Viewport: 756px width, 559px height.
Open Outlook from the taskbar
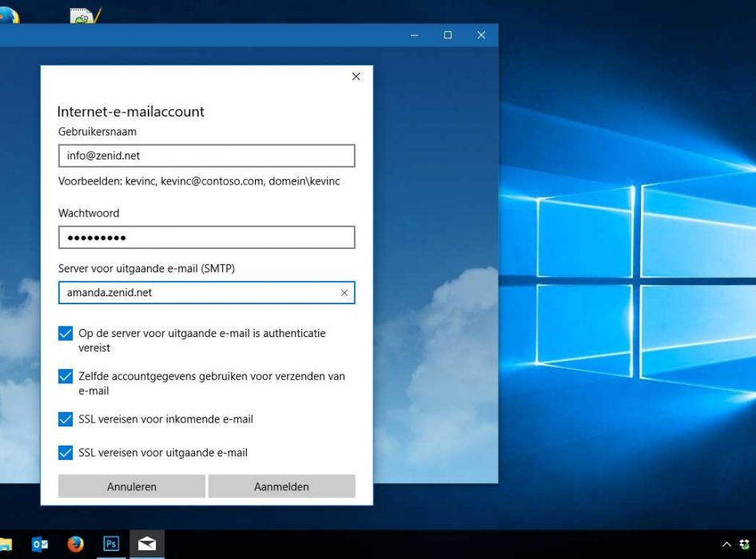pos(39,544)
